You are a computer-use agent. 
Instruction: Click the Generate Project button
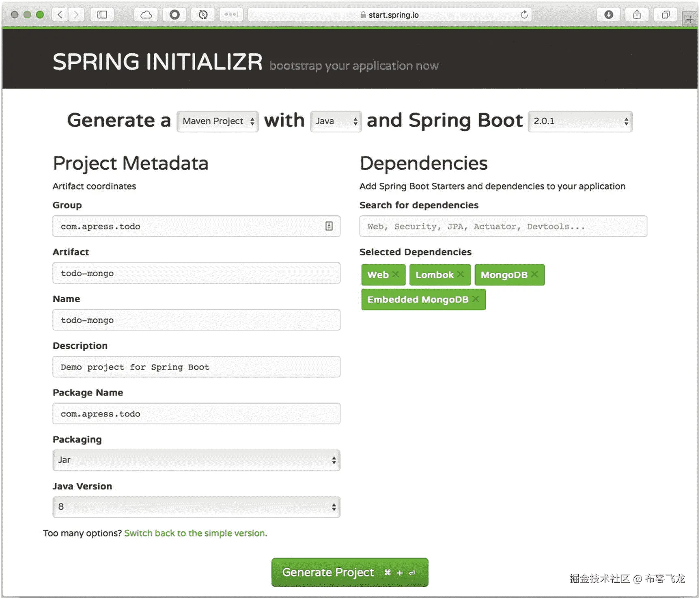click(x=349, y=572)
